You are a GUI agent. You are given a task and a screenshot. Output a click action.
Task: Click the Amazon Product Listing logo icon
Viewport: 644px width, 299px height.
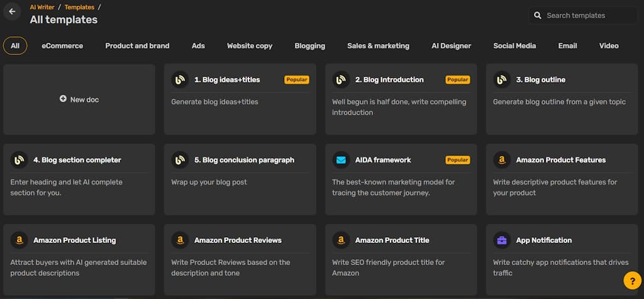click(19, 240)
